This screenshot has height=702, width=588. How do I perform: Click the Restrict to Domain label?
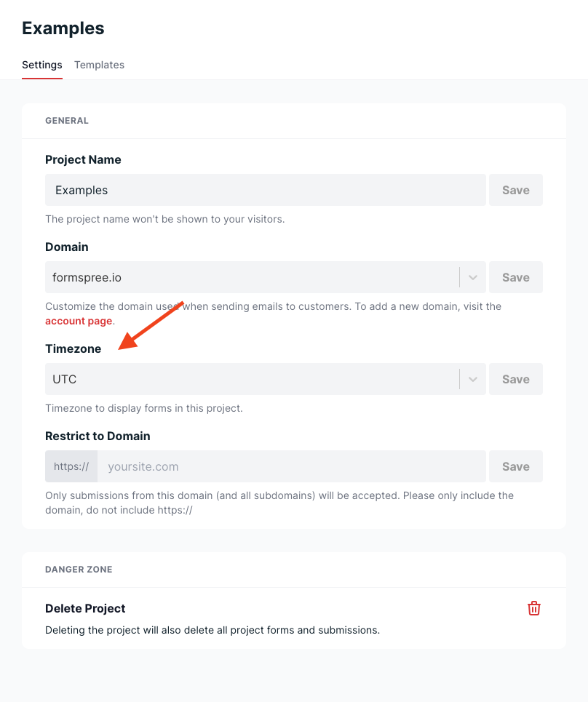pyautogui.click(x=98, y=436)
